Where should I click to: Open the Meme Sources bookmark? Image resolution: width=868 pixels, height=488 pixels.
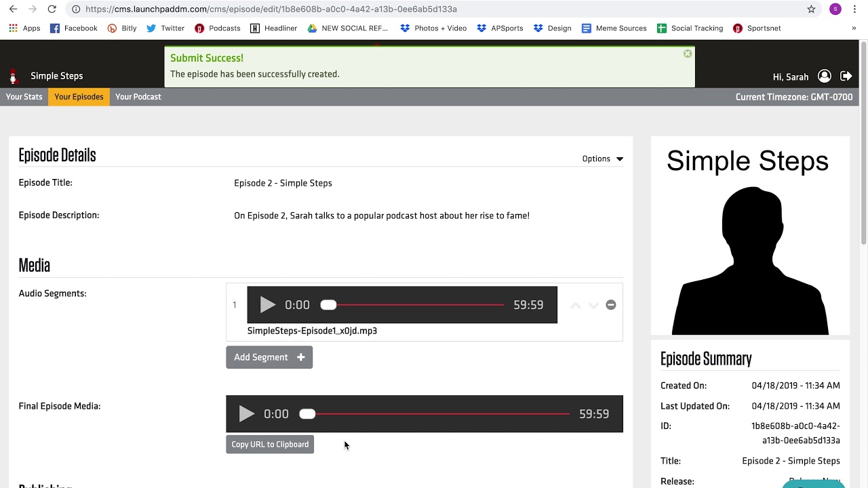pyautogui.click(x=614, y=28)
